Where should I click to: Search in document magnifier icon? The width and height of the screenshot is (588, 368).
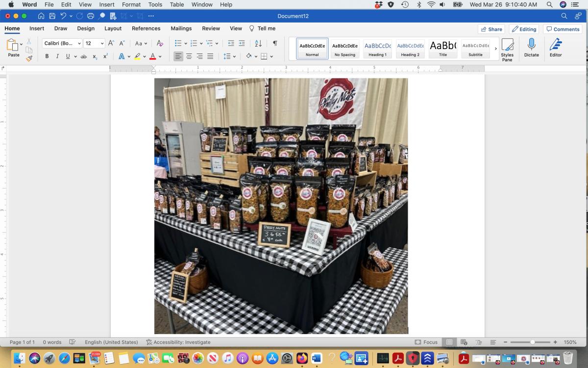(x=564, y=16)
